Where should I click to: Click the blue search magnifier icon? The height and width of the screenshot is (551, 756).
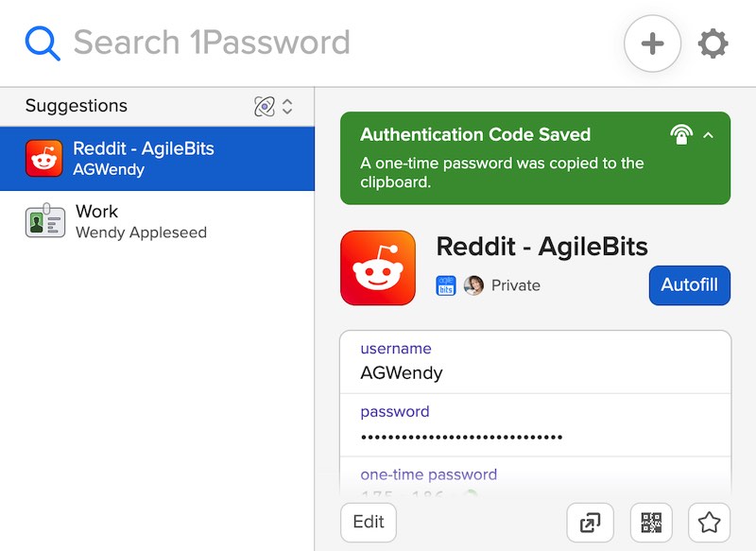43,43
